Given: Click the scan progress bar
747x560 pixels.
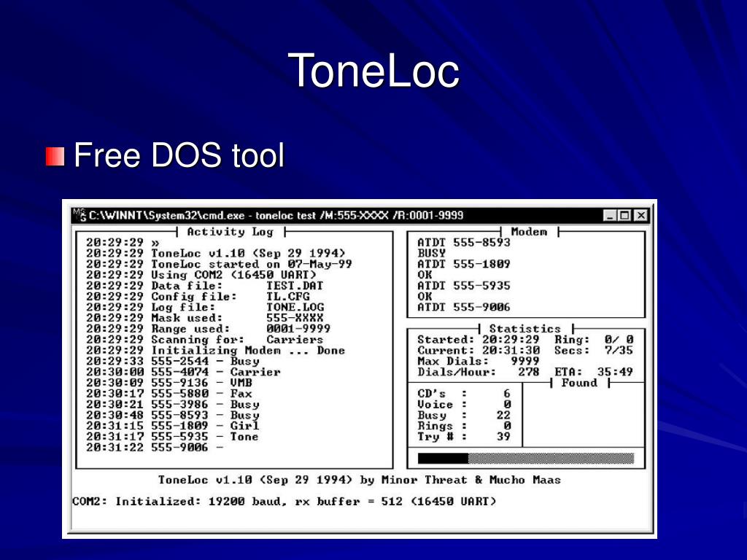Looking at the screenshot, I should (x=526, y=458).
